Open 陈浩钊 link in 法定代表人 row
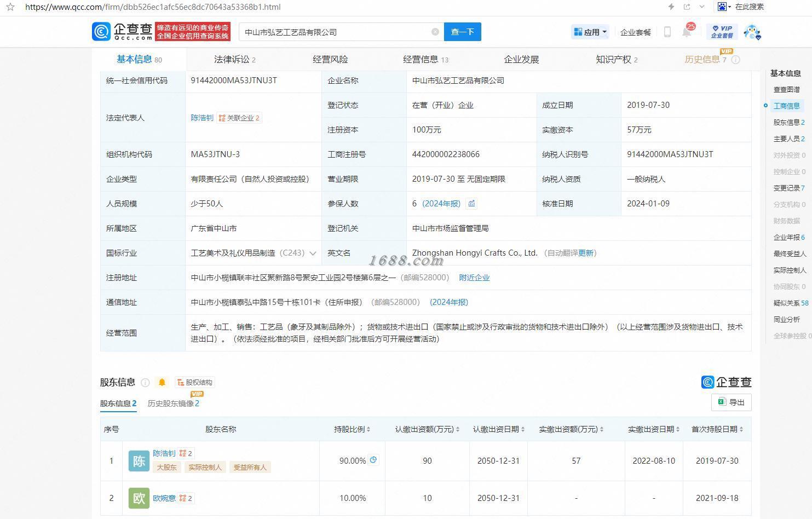Image resolution: width=812 pixels, height=519 pixels. pyautogui.click(x=202, y=118)
